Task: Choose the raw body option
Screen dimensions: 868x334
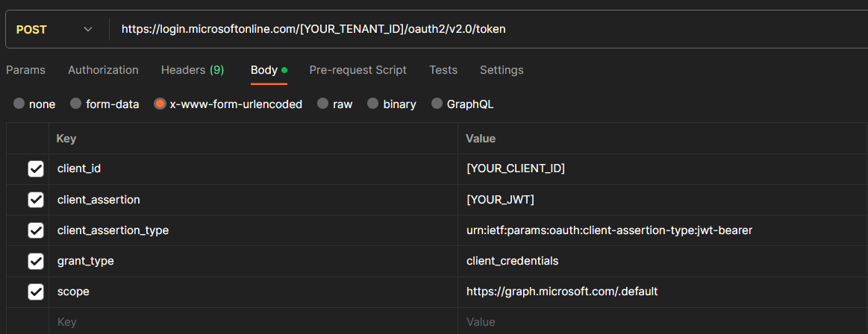Action: (x=322, y=104)
